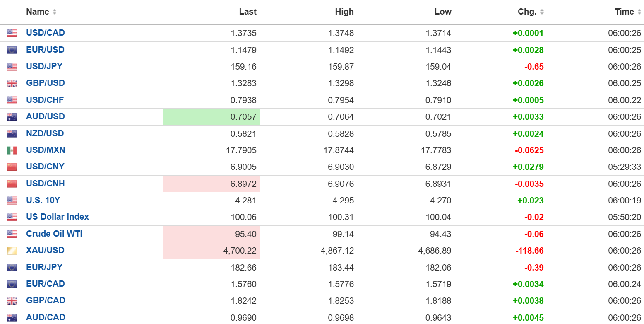The height and width of the screenshot is (324, 644).
Task: Click the UK flag icon beside GBP/USD
Action: 12,83
